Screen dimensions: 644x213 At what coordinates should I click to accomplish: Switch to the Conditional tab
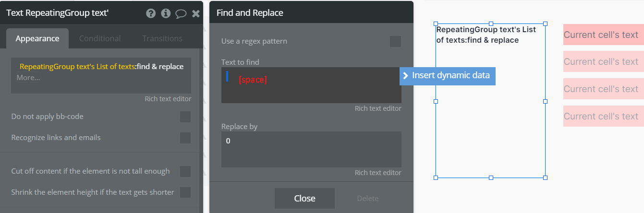point(100,38)
